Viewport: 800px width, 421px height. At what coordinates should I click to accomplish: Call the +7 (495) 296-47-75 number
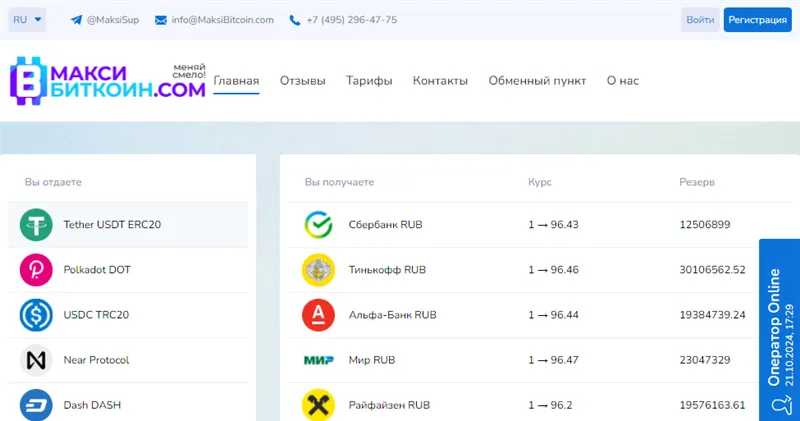pyautogui.click(x=352, y=20)
